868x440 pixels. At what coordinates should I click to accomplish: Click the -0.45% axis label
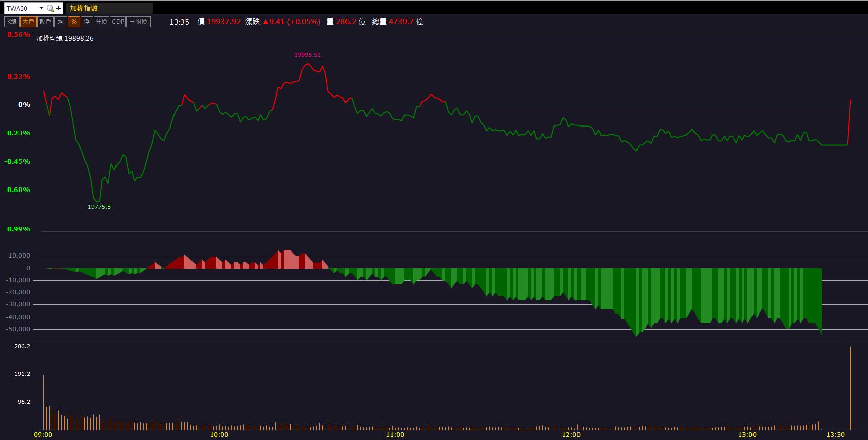point(18,162)
